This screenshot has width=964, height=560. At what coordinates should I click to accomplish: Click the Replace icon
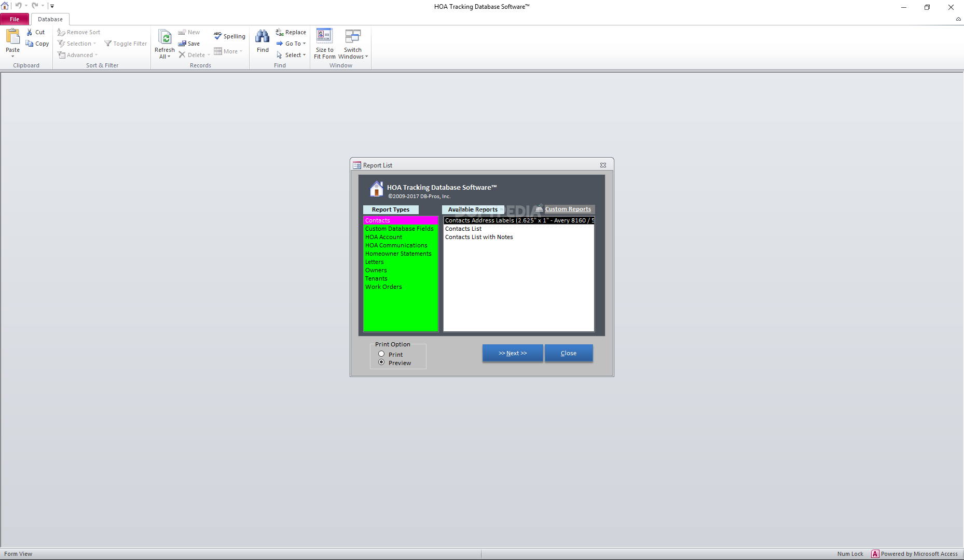[280, 32]
